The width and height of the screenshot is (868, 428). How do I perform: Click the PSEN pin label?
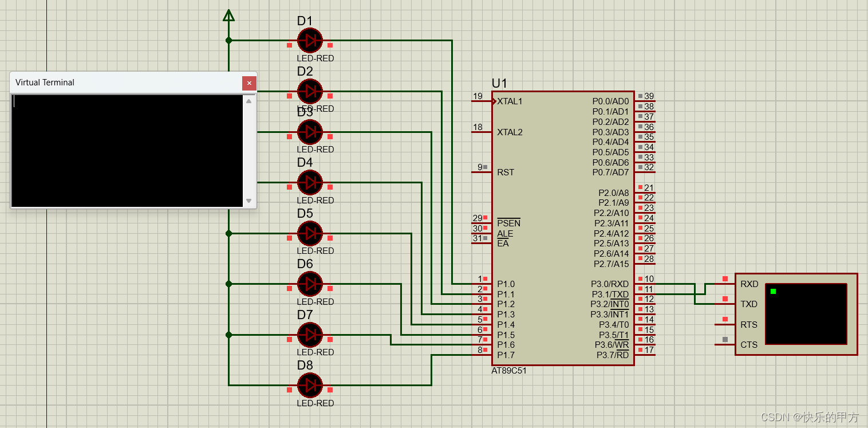tap(508, 223)
